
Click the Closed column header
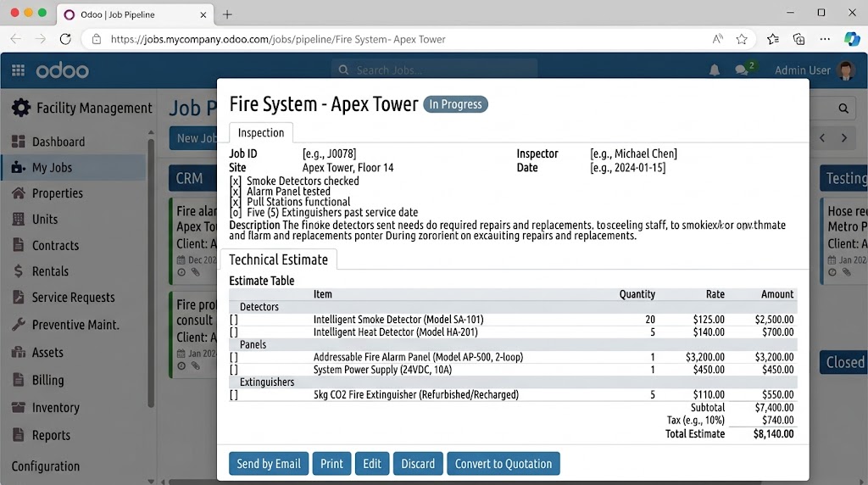tap(845, 362)
